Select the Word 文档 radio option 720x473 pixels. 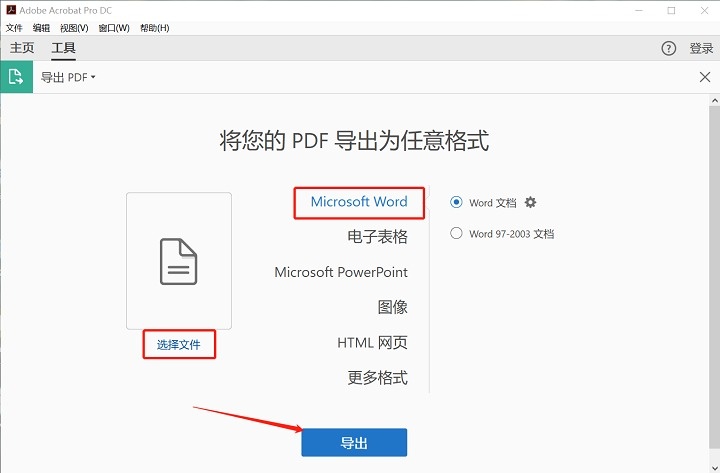coord(457,202)
